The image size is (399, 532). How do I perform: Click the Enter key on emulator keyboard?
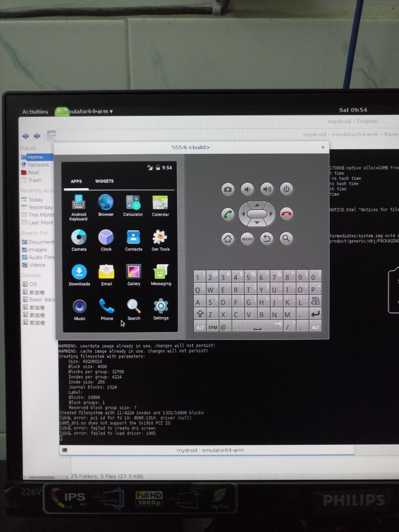point(315,314)
